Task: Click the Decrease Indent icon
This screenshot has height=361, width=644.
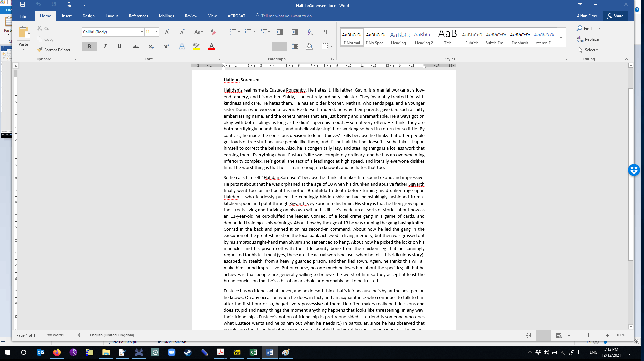Action: pos(280,32)
